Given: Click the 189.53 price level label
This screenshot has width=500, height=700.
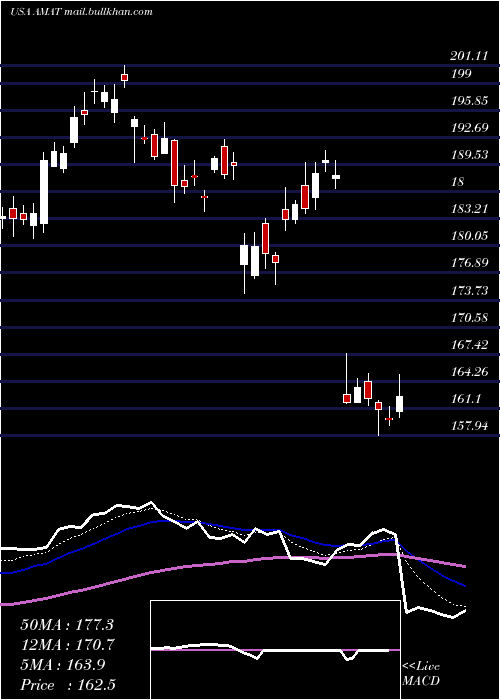Looking at the screenshot, I should click(x=469, y=155).
